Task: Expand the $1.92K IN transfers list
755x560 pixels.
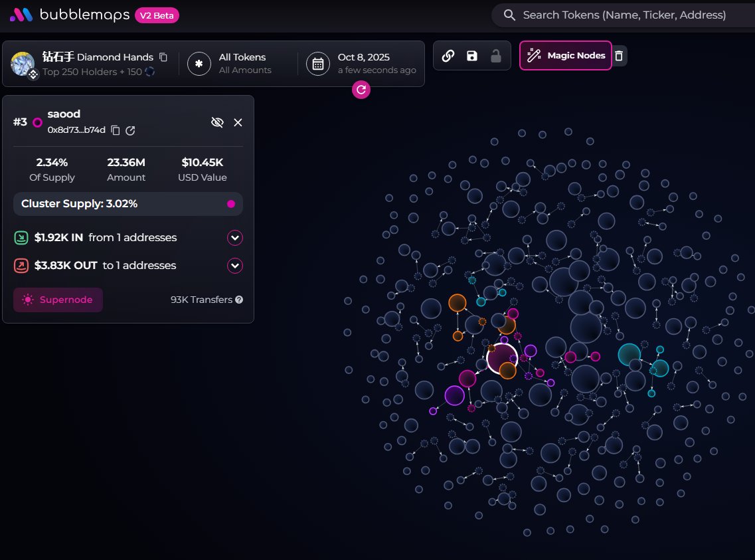Action: tap(235, 238)
